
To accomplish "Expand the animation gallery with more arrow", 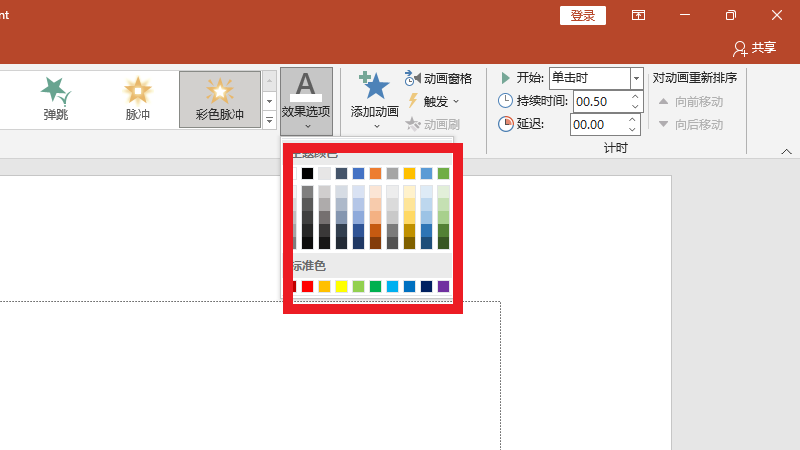I will point(269,121).
